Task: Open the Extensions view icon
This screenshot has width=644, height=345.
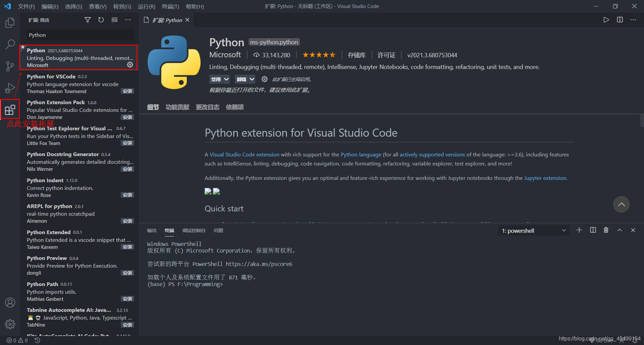Action: tap(10, 110)
